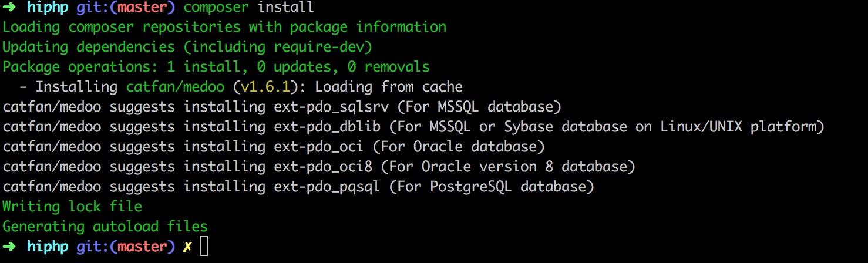Click the "Package operations: 1 install" line
Screen dimensions: 868x263
tap(216, 67)
